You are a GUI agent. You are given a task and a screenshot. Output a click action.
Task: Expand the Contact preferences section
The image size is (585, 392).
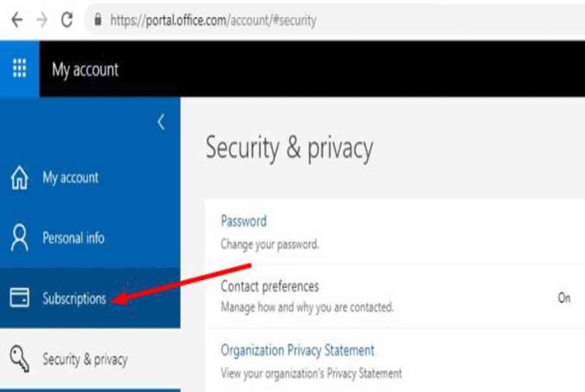click(270, 286)
